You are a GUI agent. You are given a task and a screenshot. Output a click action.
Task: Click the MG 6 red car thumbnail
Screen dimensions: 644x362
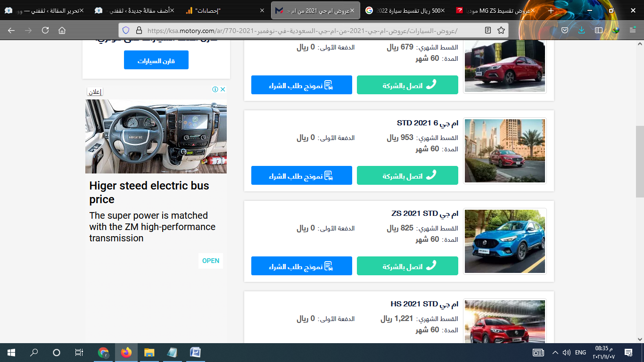(x=505, y=151)
